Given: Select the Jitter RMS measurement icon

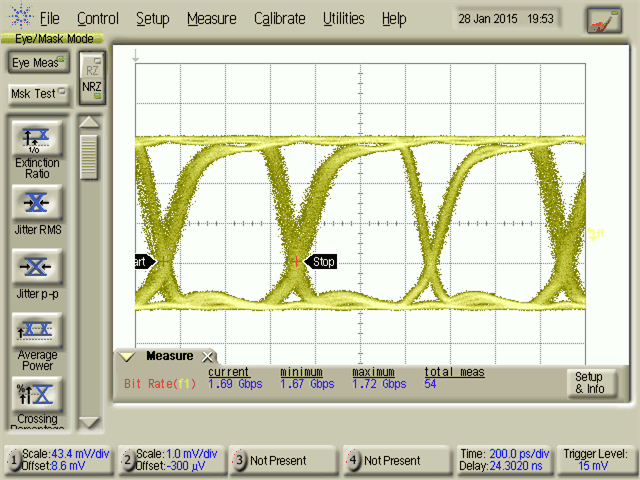Looking at the screenshot, I should (36, 203).
